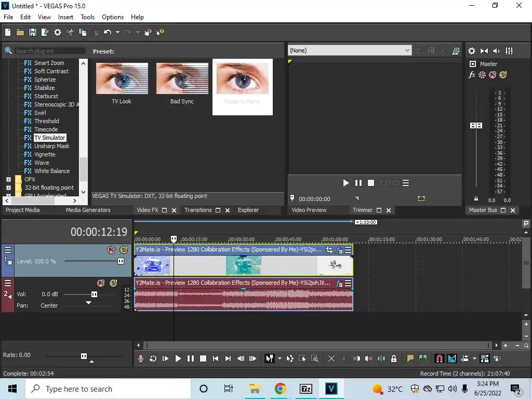
Task: Click the What's This help cursor icon
Action: point(160,32)
